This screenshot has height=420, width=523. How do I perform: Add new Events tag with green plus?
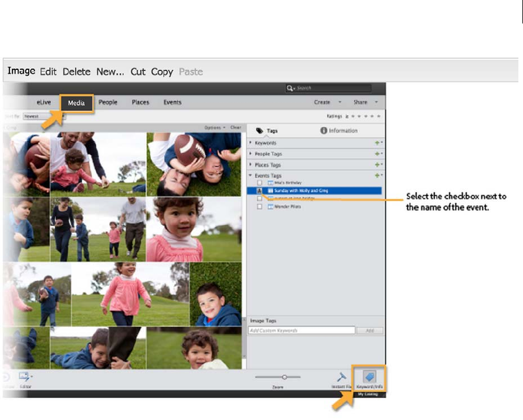tap(378, 175)
